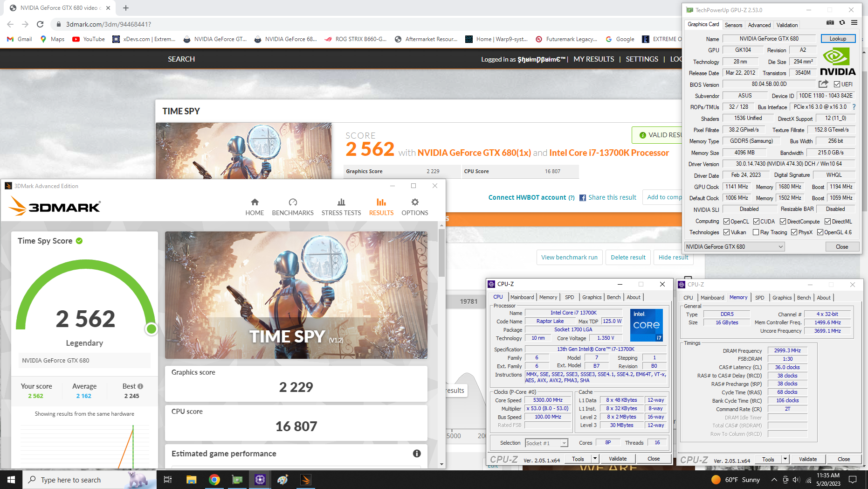
Task: Click the GPU-Z taskbar icon
Action: (237, 480)
